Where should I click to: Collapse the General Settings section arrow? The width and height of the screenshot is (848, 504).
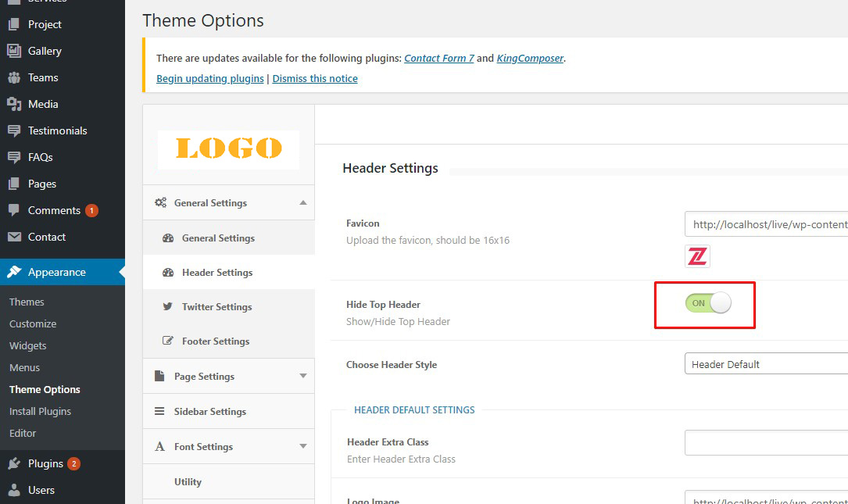pos(303,202)
